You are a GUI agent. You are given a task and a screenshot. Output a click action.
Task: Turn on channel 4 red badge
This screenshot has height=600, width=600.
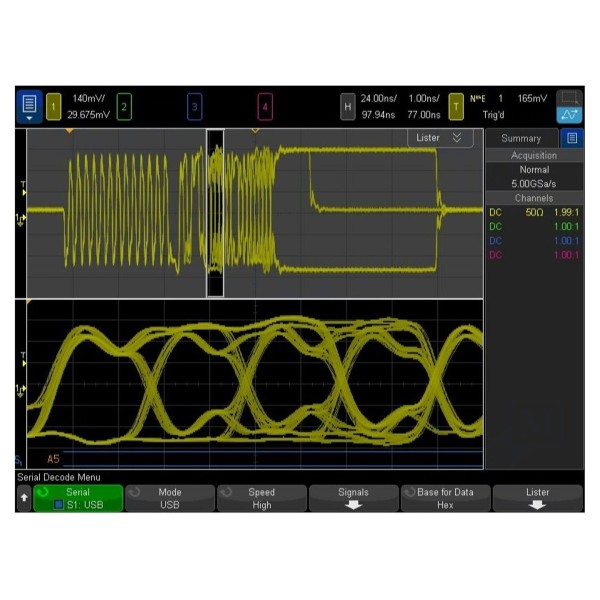(264, 105)
